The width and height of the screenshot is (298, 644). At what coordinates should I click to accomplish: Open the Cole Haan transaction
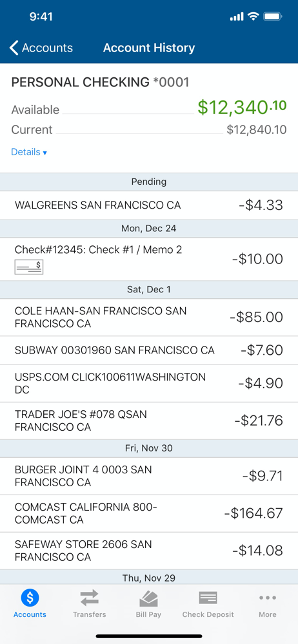click(x=149, y=317)
